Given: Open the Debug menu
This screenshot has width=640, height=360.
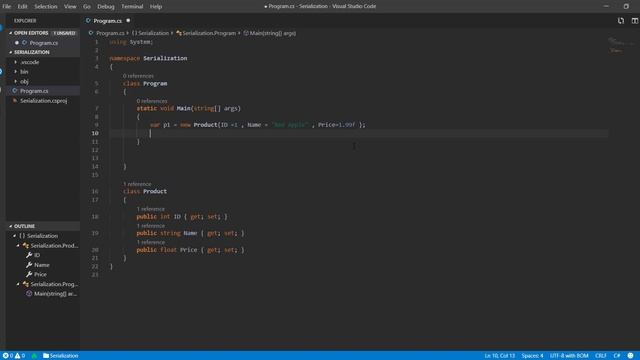Looking at the screenshot, I should pyautogui.click(x=106, y=7).
